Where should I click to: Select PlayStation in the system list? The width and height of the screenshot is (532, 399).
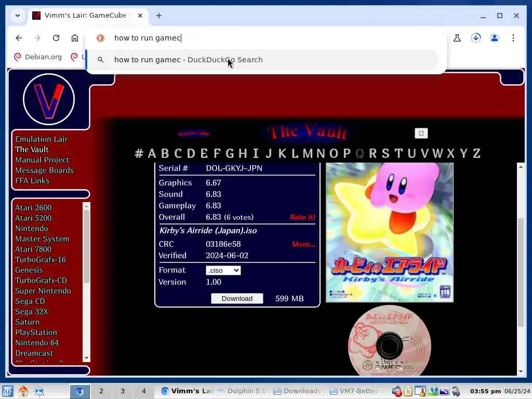click(36, 332)
